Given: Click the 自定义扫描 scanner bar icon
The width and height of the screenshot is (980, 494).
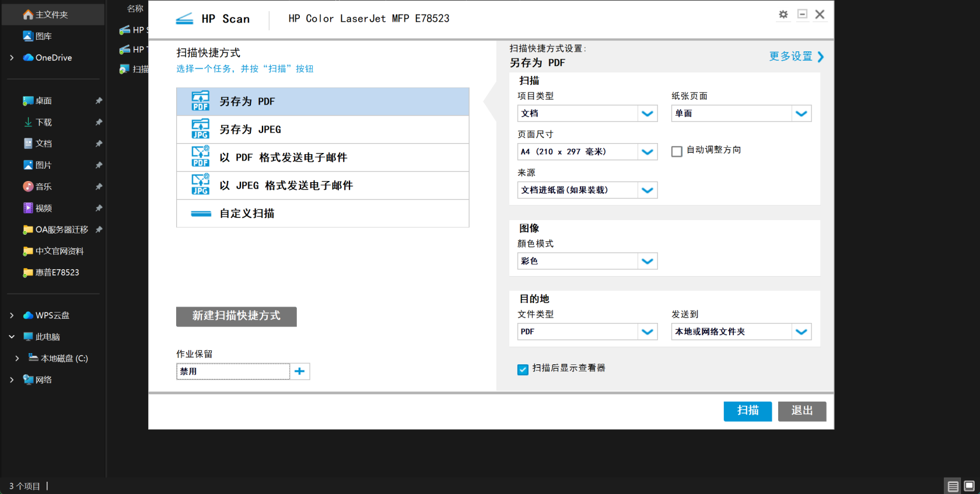Looking at the screenshot, I should (x=201, y=214).
